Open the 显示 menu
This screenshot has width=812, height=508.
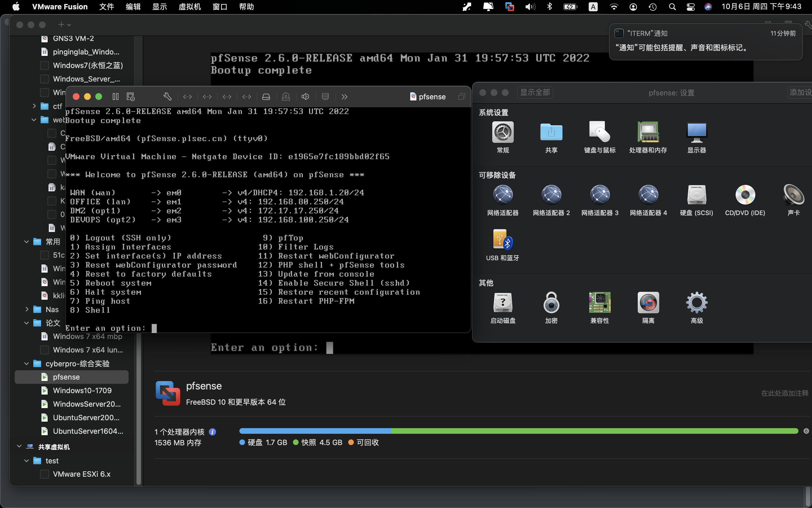click(x=159, y=7)
